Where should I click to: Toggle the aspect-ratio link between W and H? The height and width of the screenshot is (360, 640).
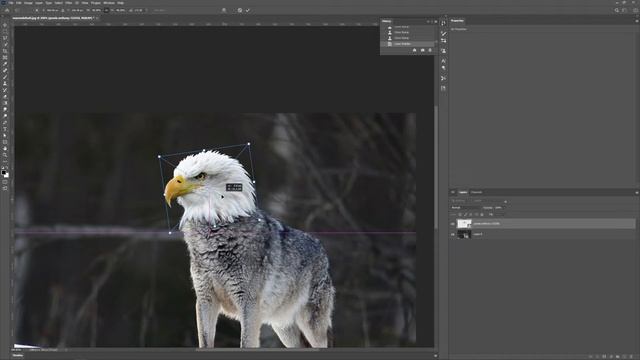pos(106,10)
